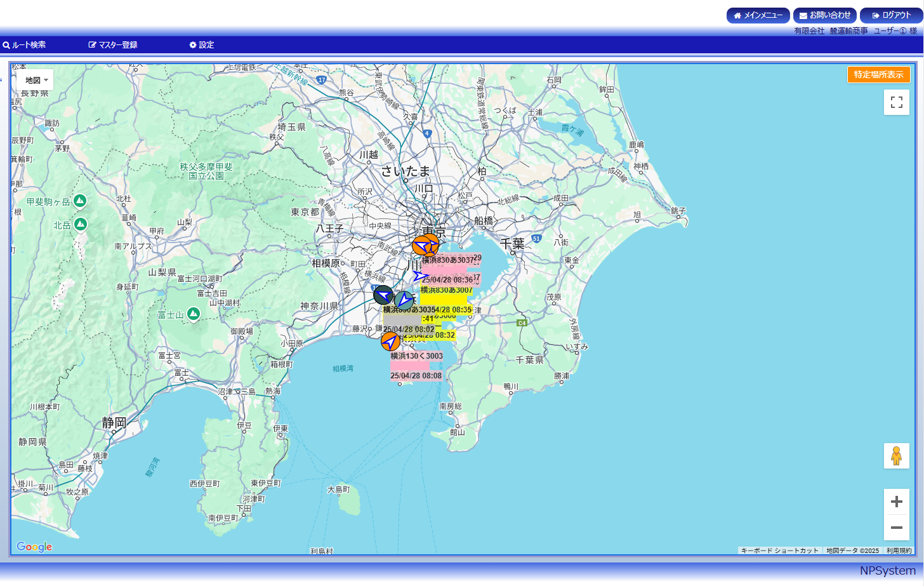Toggle fullscreen map view
The height and width of the screenshot is (586, 924).
897,102
